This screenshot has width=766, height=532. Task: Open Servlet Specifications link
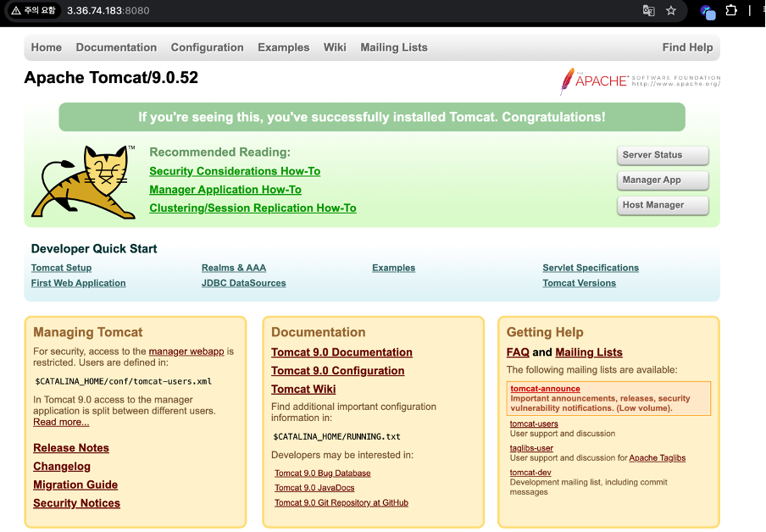590,268
